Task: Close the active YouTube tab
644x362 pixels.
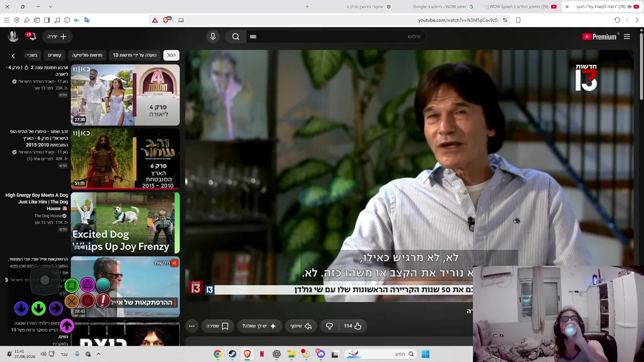Action: point(567,7)
